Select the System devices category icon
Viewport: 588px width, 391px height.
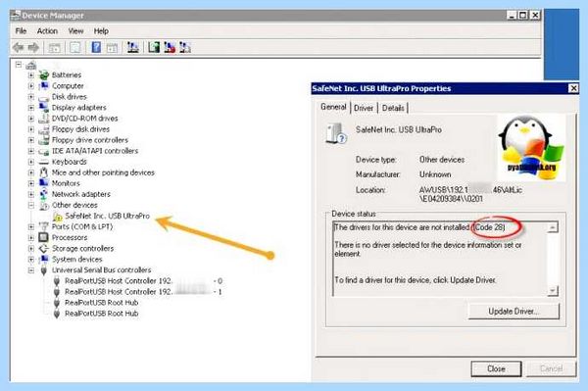(43, 260)
